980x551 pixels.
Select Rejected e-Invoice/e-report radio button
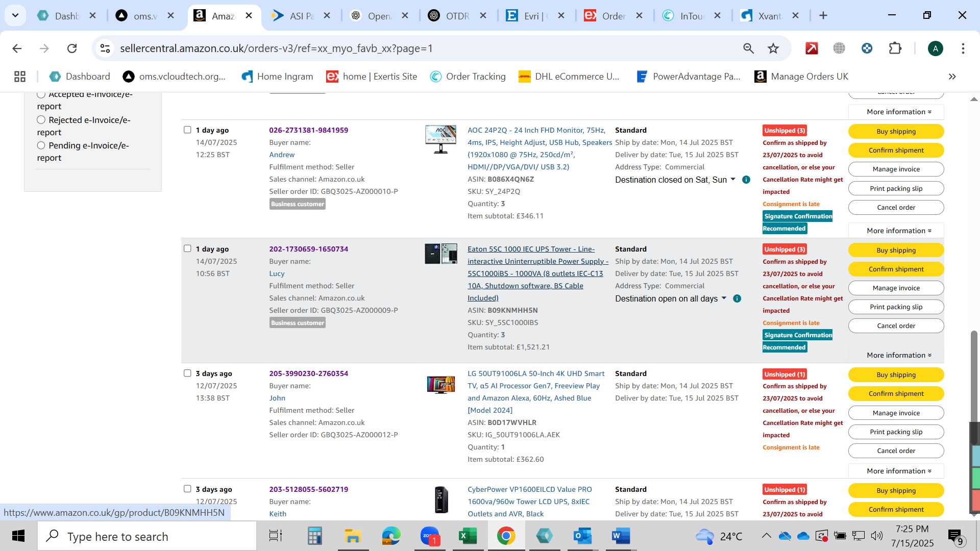point(41,119)
